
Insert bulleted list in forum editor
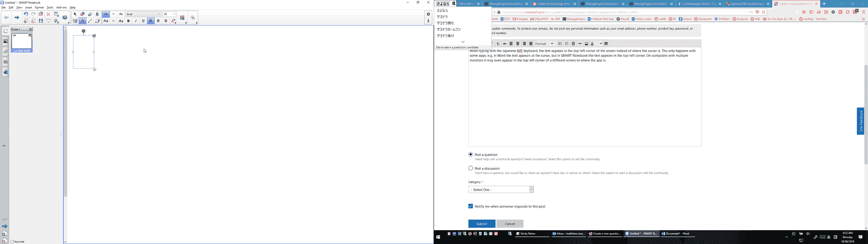tap(560, 44)
